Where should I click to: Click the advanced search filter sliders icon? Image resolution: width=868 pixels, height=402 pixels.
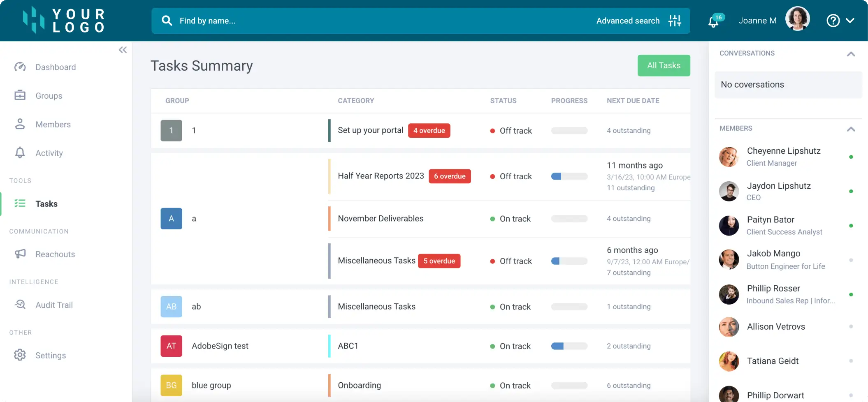coord(675,21)
